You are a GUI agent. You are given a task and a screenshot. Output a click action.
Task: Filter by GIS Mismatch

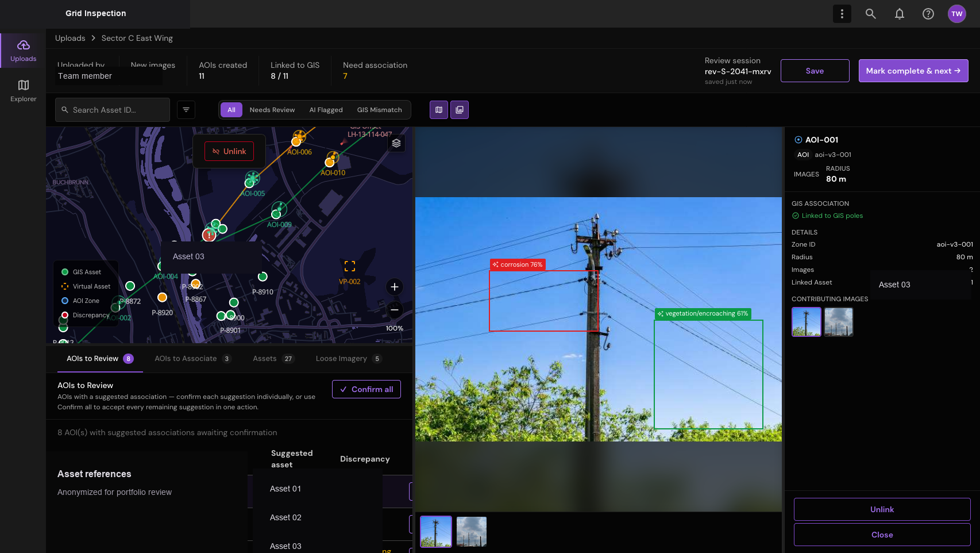[380, 110]
